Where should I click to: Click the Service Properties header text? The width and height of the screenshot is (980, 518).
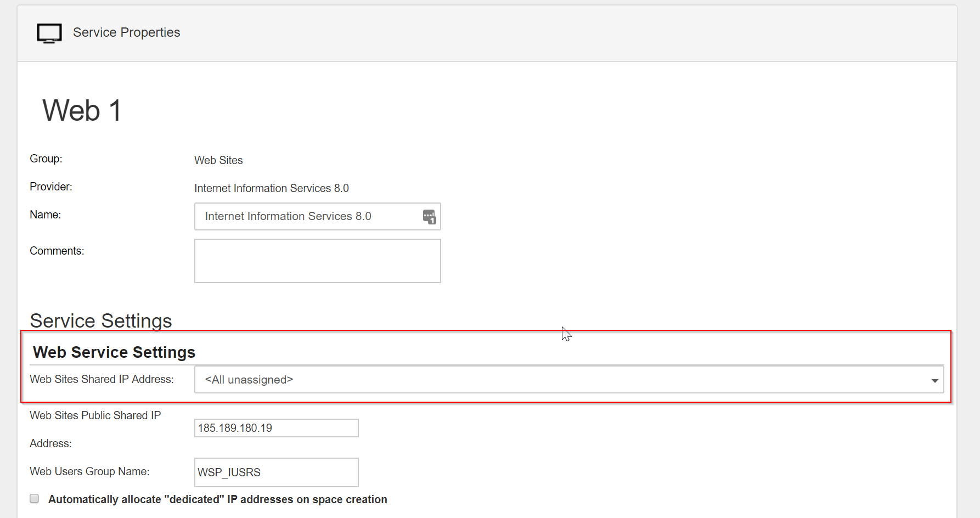coord(126,32)
